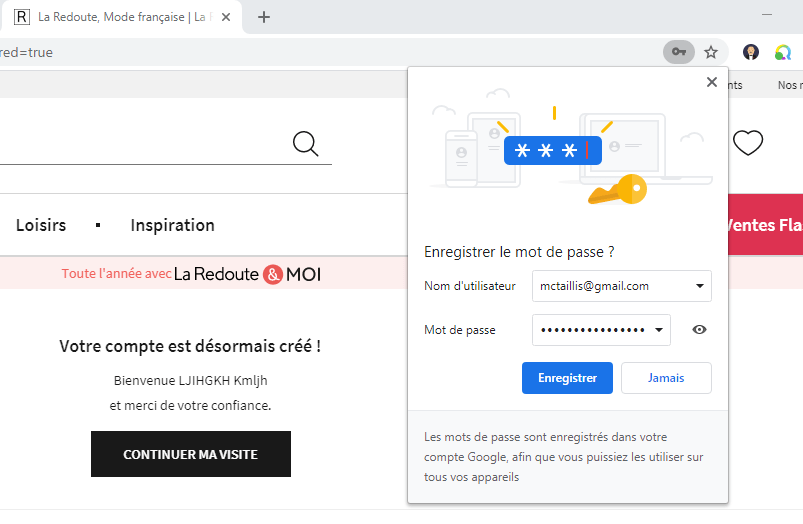Close the save password popup
Screen dimensions: 803x524
(711, 82)
